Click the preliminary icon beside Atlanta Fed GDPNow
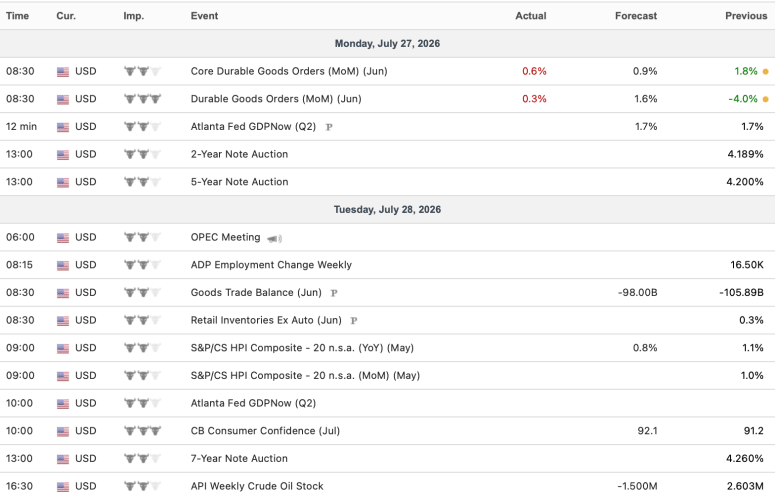The width and height of the screenshot is (775, 495). point(329,127)
